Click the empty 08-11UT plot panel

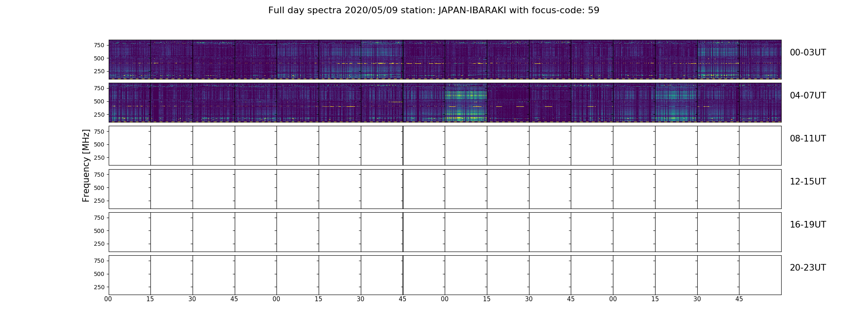pos(445,146)
